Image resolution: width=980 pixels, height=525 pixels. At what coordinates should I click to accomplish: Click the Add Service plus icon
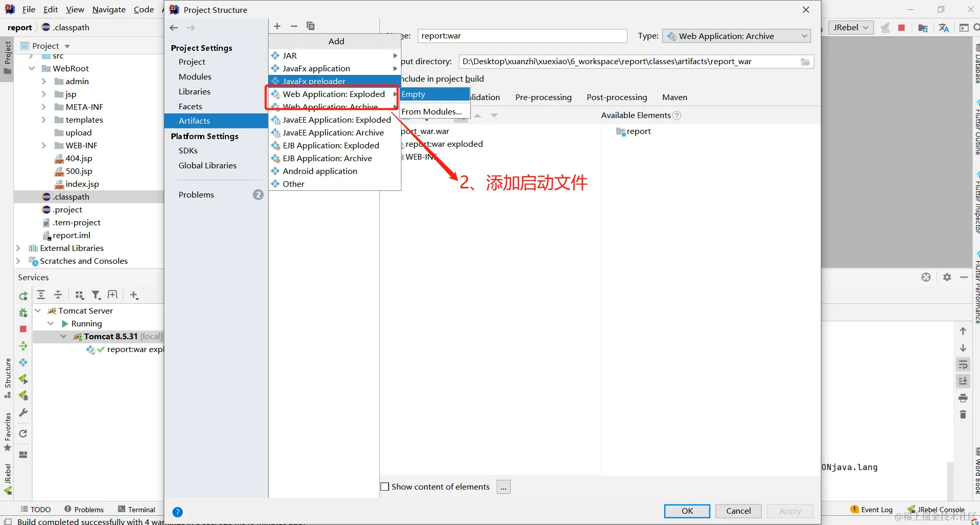(x=134, y=295)
